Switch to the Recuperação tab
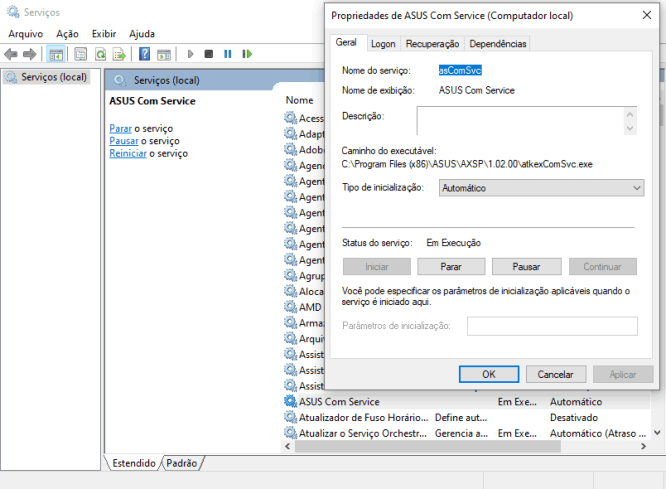The width and height of the screenshot is (666, 489). [432, 44]
